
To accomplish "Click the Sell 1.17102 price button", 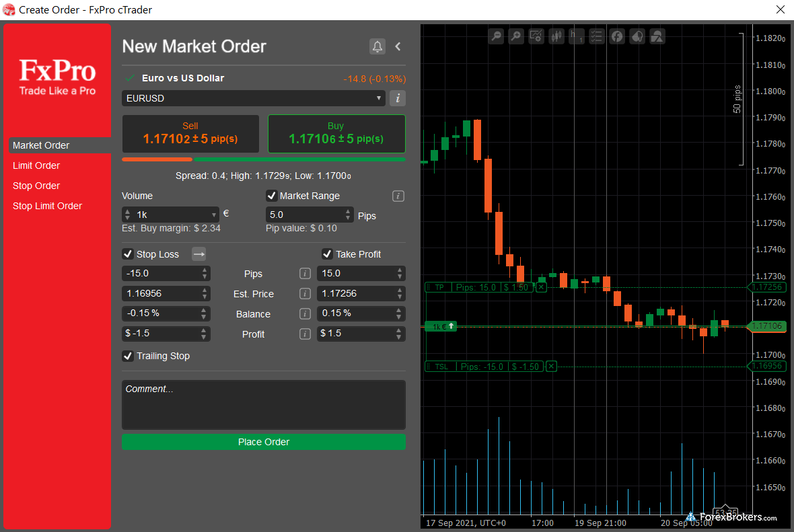I will 190,134.
